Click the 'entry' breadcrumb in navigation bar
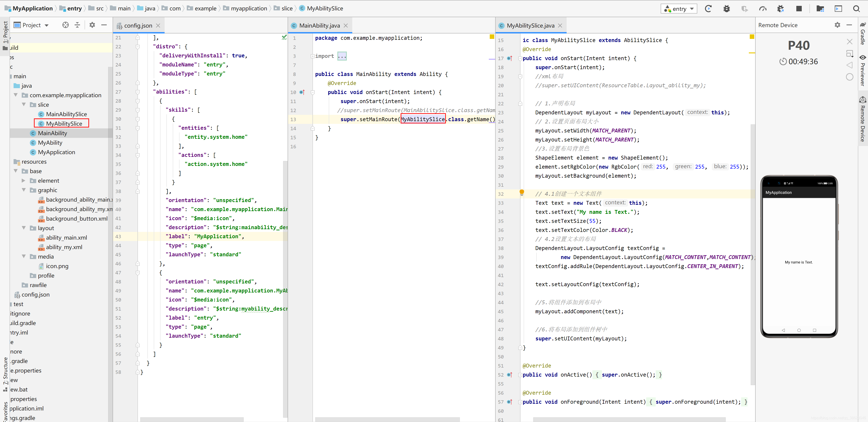The width and height of the screenshot is (868, 422). [74, 8]
